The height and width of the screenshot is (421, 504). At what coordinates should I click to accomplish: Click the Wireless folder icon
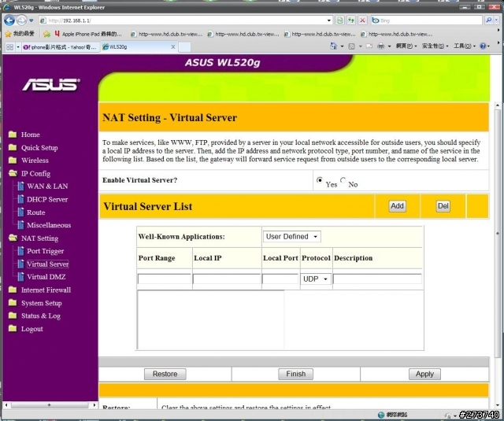click(13, 160)
